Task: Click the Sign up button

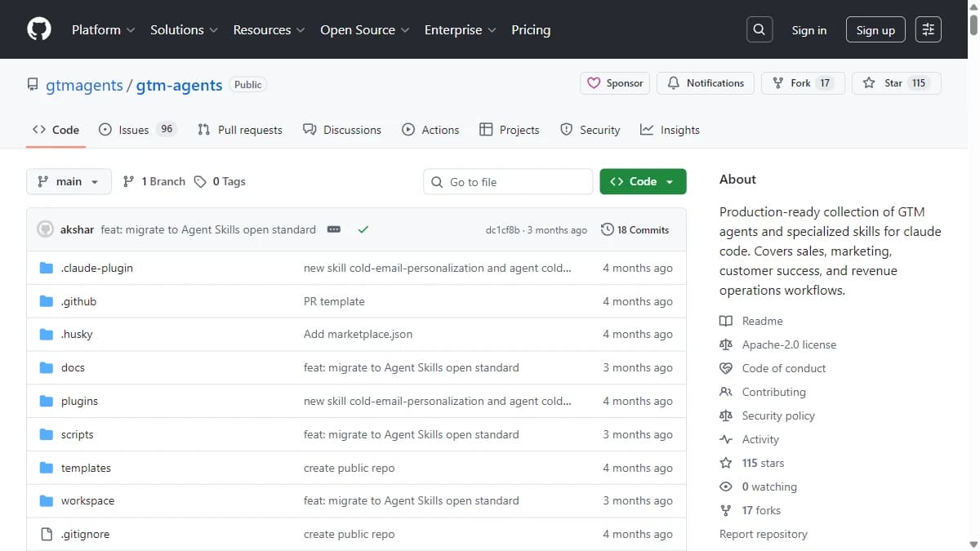Action: [875, 30]
